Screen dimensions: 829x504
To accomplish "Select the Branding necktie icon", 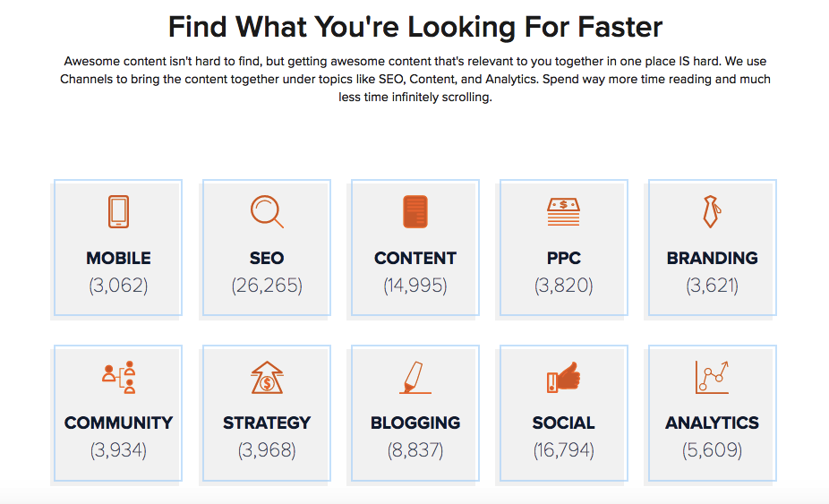I will coord(712,211).
